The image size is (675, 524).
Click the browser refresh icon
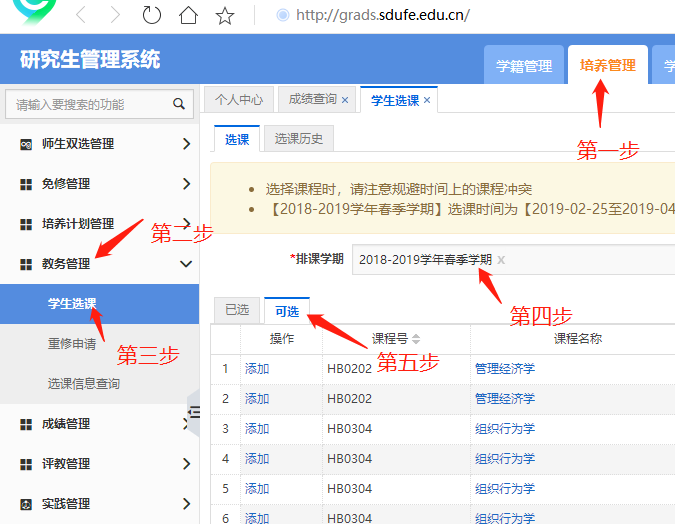click(152, 15)
